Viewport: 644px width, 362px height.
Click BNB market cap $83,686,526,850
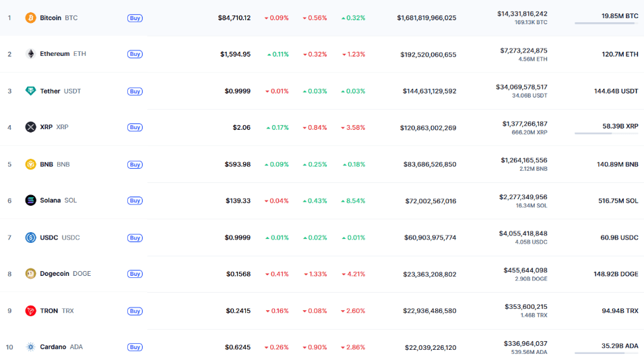pos(430,165)
